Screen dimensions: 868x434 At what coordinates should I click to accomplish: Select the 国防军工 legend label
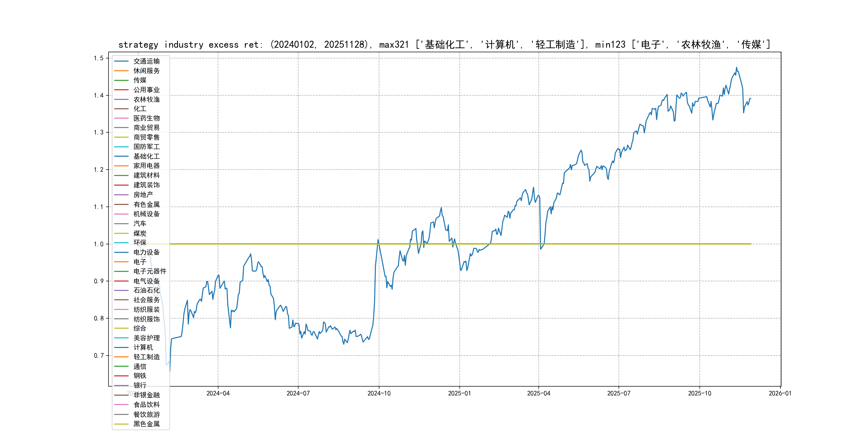coord(146,147)
